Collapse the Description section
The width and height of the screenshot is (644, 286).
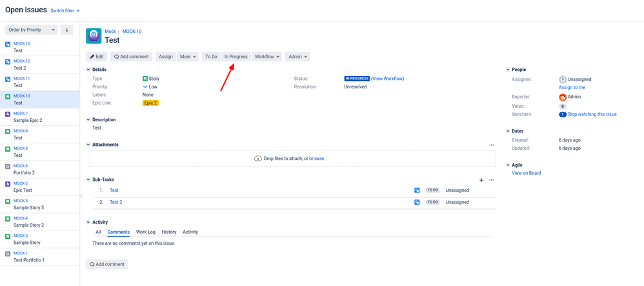point(88,119)
